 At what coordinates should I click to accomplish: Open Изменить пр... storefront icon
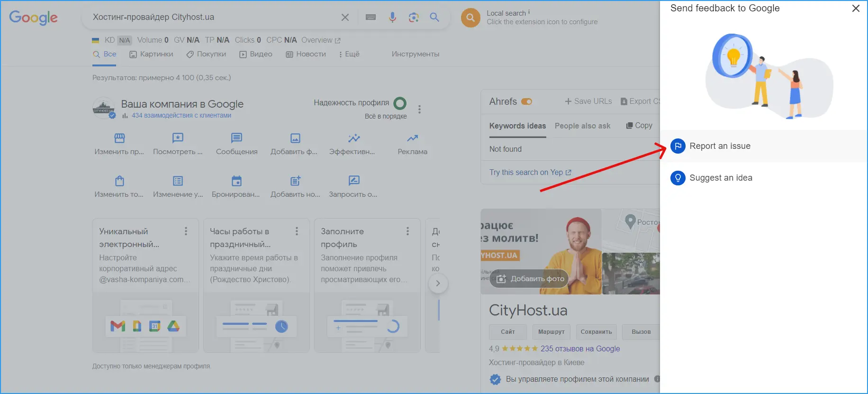119,138
